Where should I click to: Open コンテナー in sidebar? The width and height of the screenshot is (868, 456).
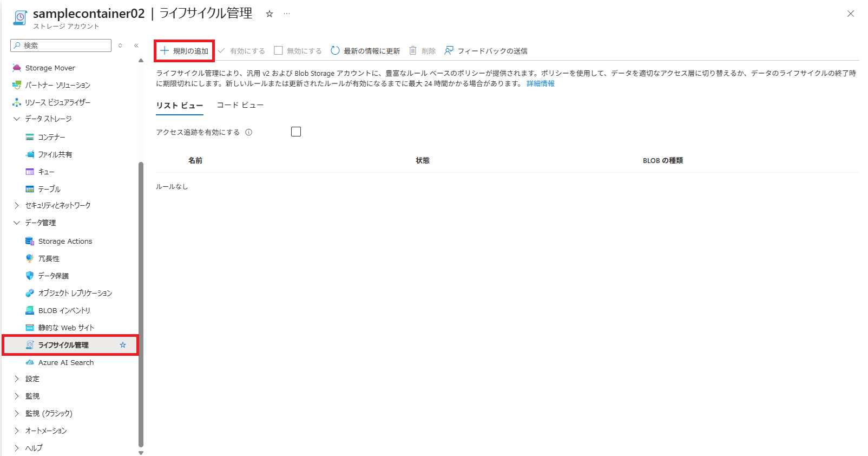click(51, 137)
